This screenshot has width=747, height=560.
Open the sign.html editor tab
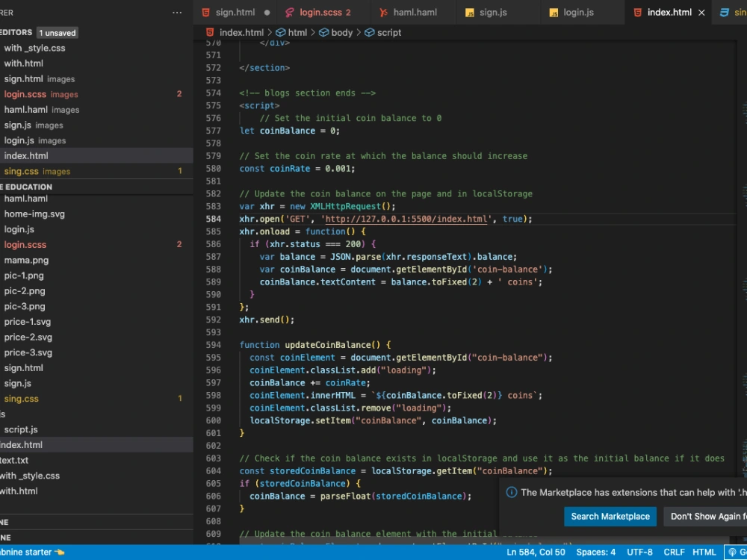(x=235, y=13)
